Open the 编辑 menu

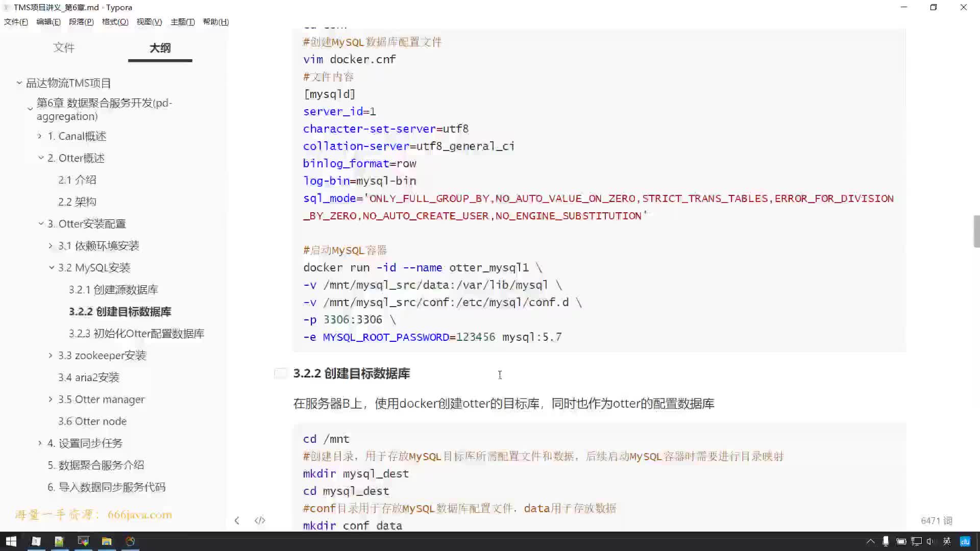click(x=48, y=21)
